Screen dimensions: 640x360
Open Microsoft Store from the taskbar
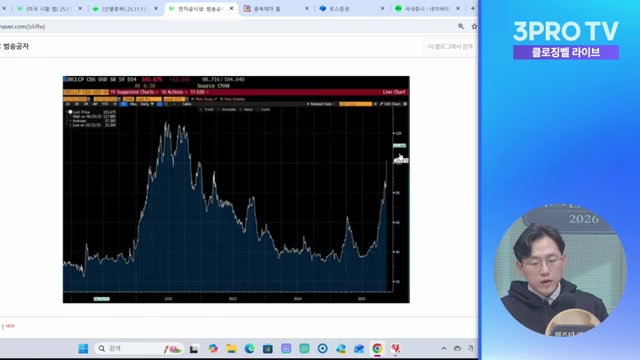(268, 349)
